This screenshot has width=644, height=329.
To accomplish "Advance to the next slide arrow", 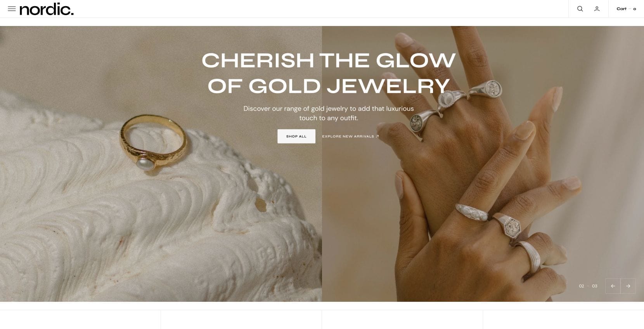I will (628, 286).
